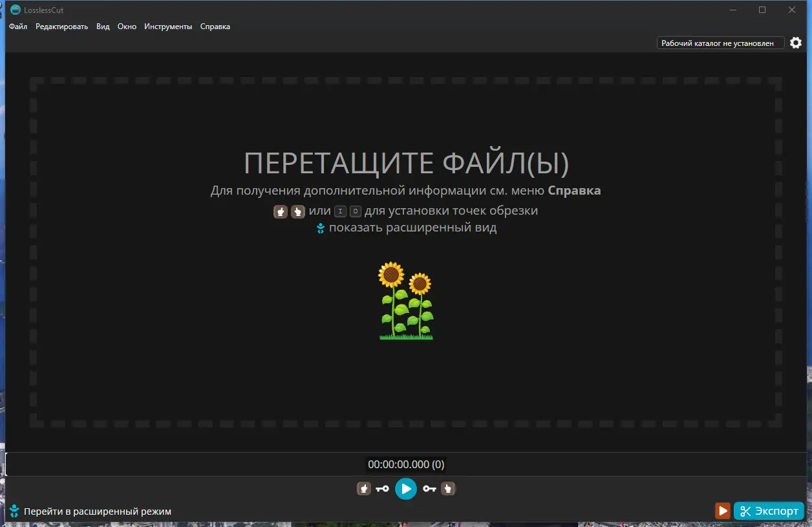Click the 00:00:00.000 timecode field
812x527 pixels.
point(406,464)
